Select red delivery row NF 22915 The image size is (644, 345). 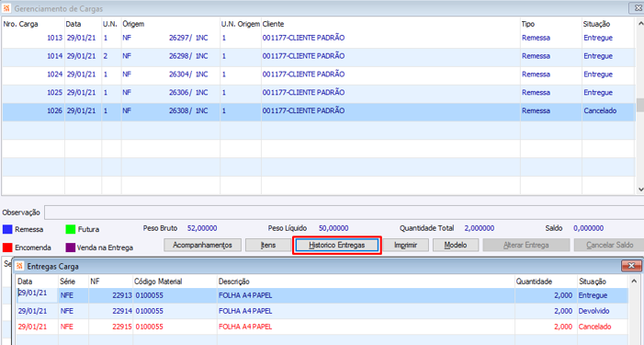coord(322,327)
